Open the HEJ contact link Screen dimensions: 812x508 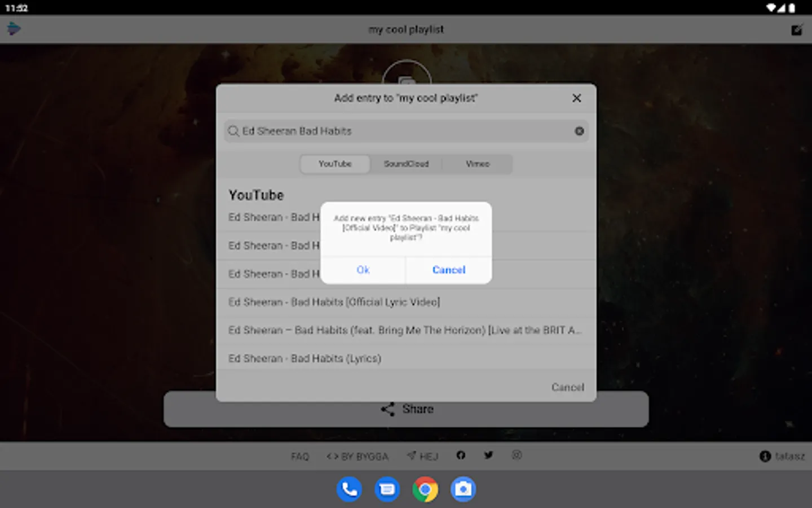click(422, 456)
